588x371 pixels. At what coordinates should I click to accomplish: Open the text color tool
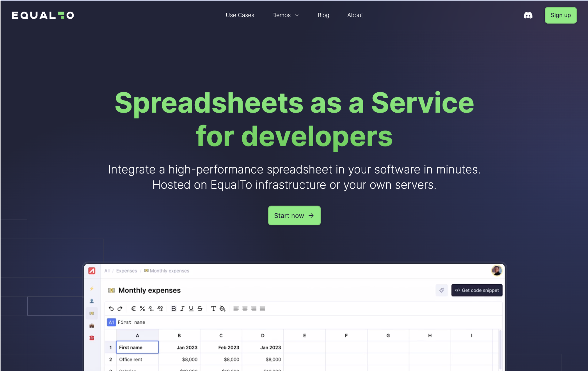coord(213,308)
